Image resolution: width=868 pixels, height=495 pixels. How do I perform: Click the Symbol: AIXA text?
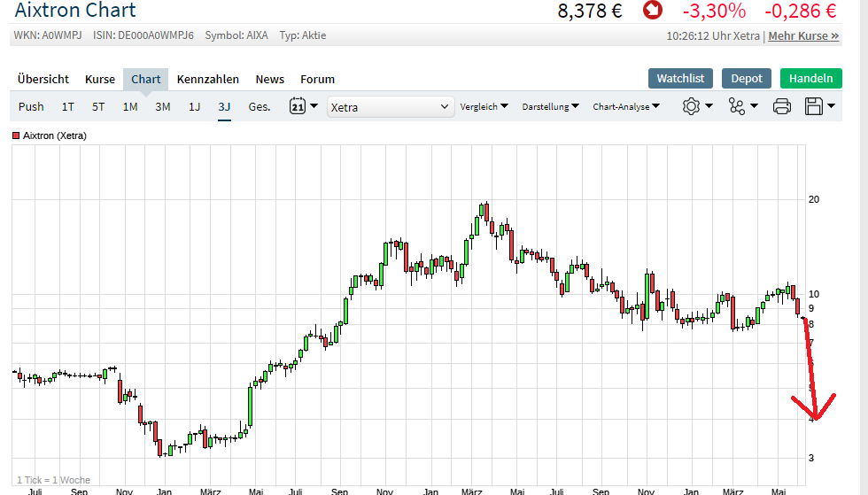click(236, 35)
